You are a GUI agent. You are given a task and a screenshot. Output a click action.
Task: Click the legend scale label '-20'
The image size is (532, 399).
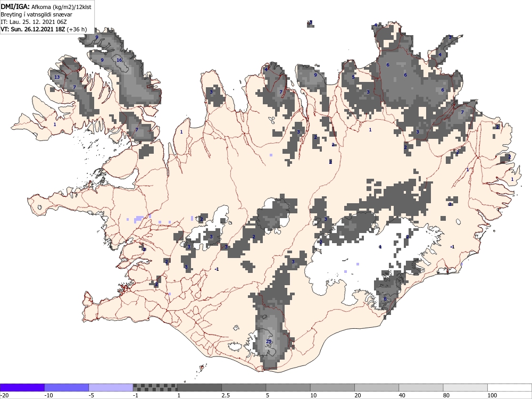[4, 395]
